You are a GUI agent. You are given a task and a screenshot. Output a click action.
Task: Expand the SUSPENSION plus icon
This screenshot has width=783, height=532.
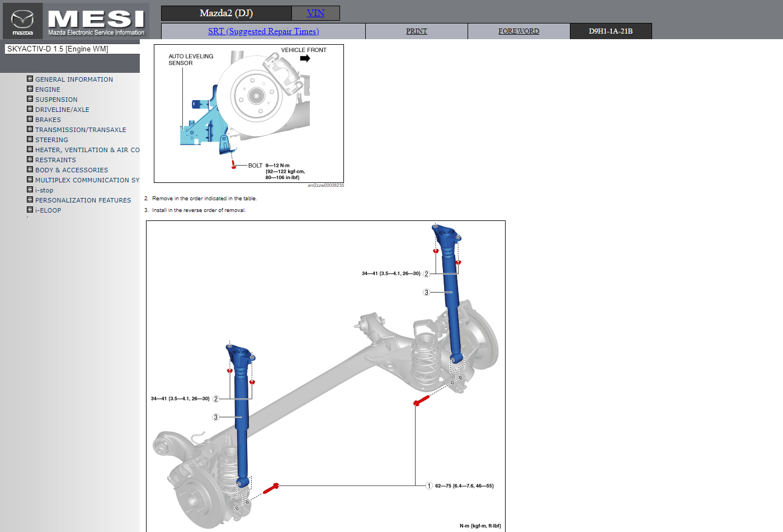click(x=30, y=99)
